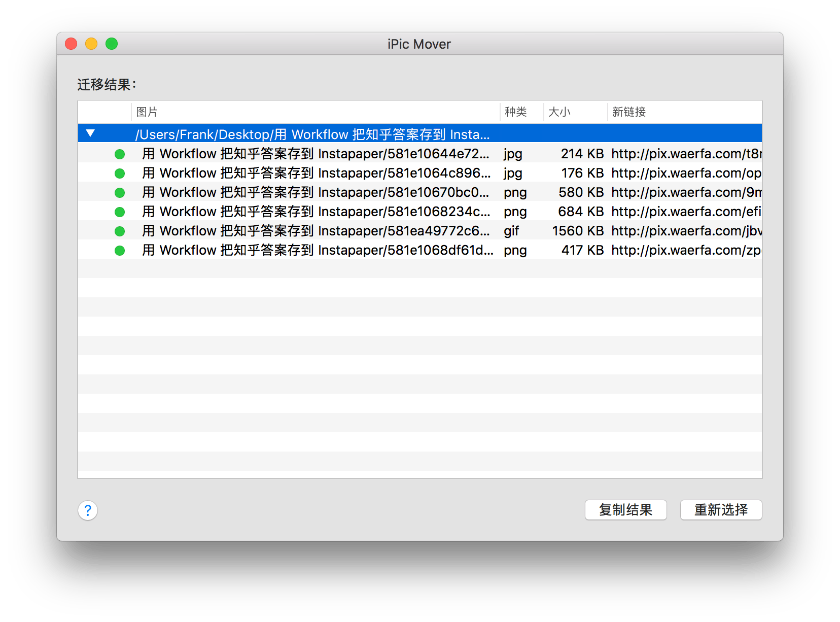Viewport: 840px width, 622px height.
Task: Click the http://pix.waerfa.com/jbv link cell
Action: pos(686,231)
